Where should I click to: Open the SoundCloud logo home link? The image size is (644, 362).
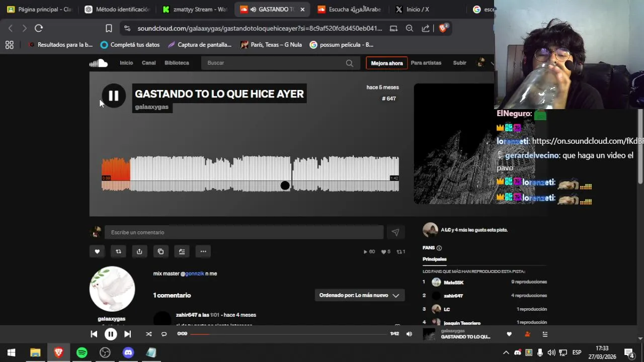tap(99, 63)
